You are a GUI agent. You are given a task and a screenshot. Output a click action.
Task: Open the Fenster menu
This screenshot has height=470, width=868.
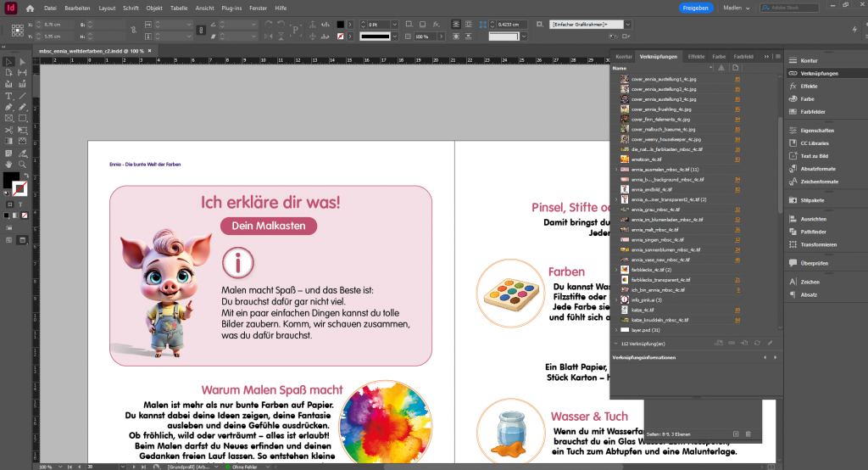256,8
